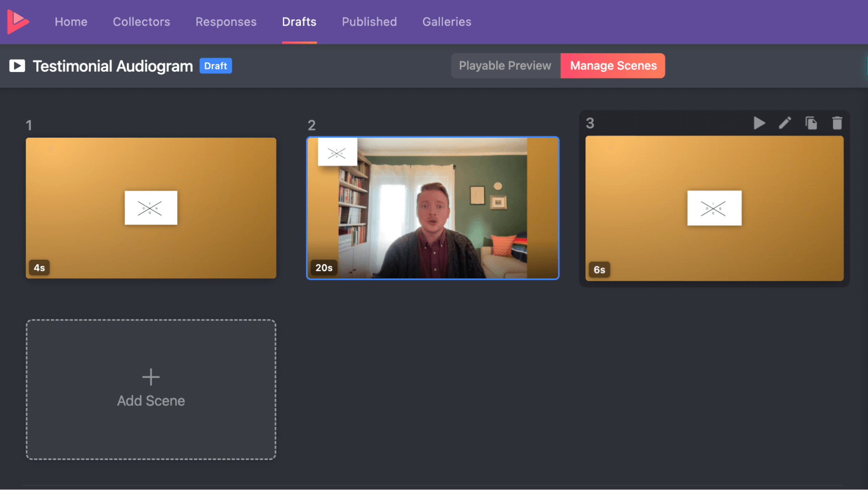Click the delete trash icon on scene 3
The width and height of the screenshot is (868, 490).
836,123
